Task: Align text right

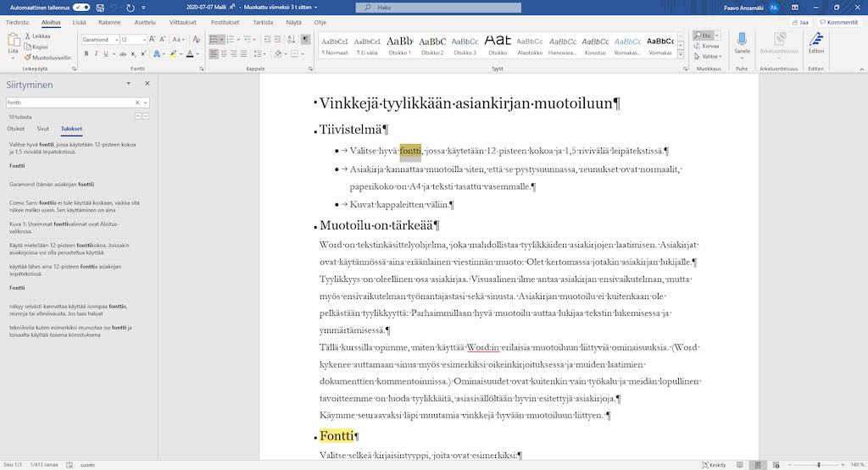Action: [x=234, y=53]
